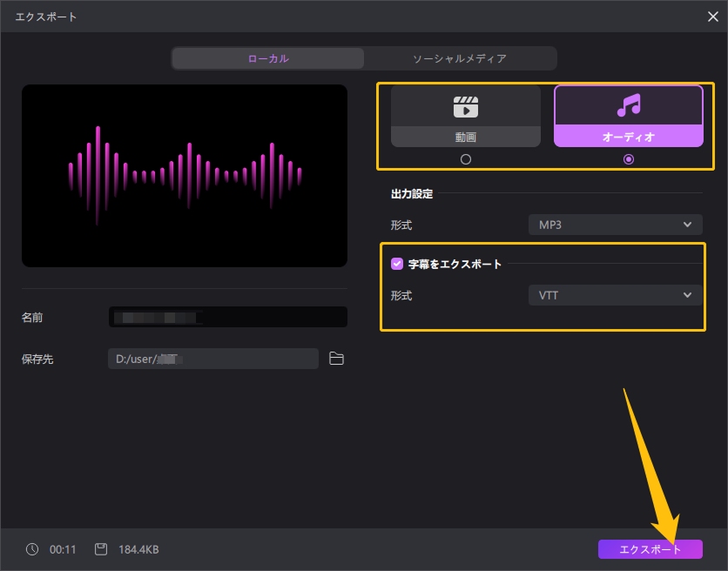Open the folder browser beside 保存先
Viewport: 728px width, 571px height.
click(338, 359)
